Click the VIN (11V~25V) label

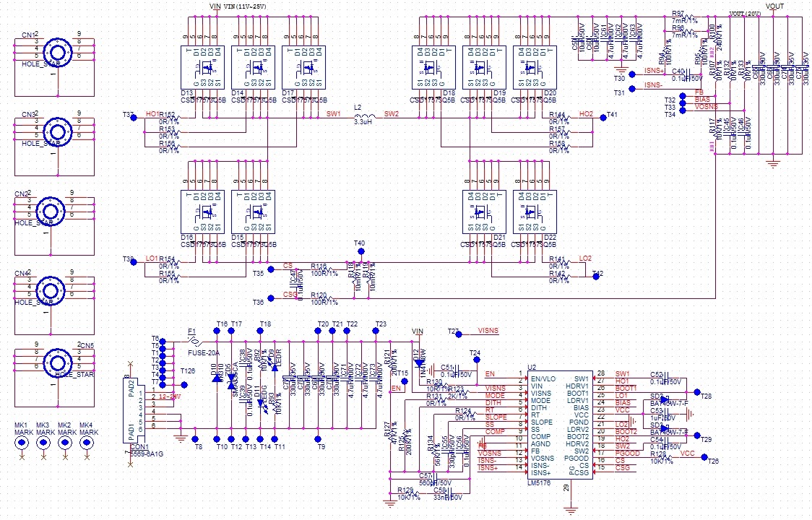(x=244, y=6)
